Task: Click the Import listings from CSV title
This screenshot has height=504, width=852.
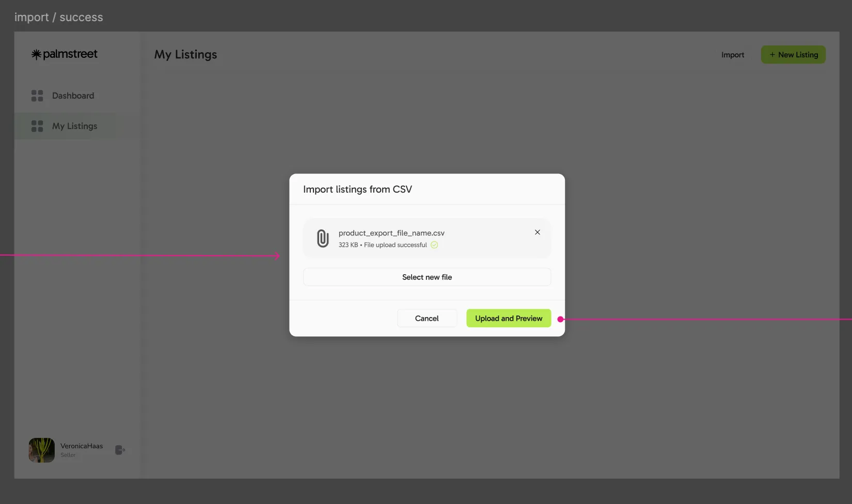Action: tap(357, 190)
